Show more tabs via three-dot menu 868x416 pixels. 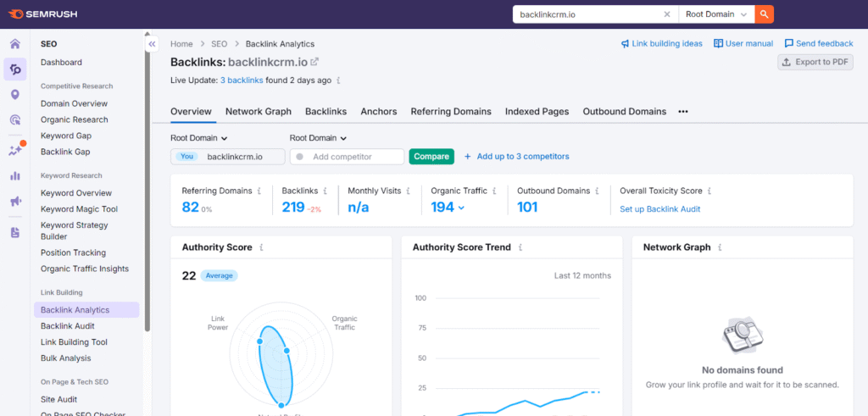[683, 112]
